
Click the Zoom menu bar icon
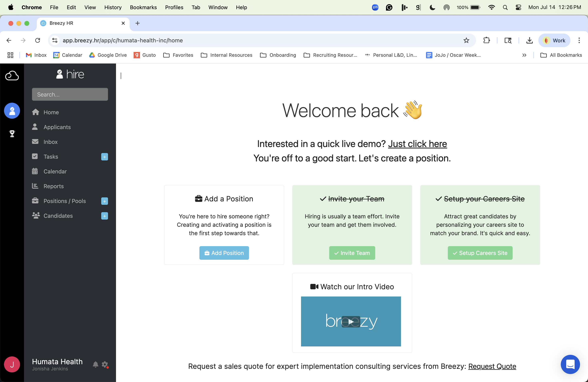tap(375, 7)
